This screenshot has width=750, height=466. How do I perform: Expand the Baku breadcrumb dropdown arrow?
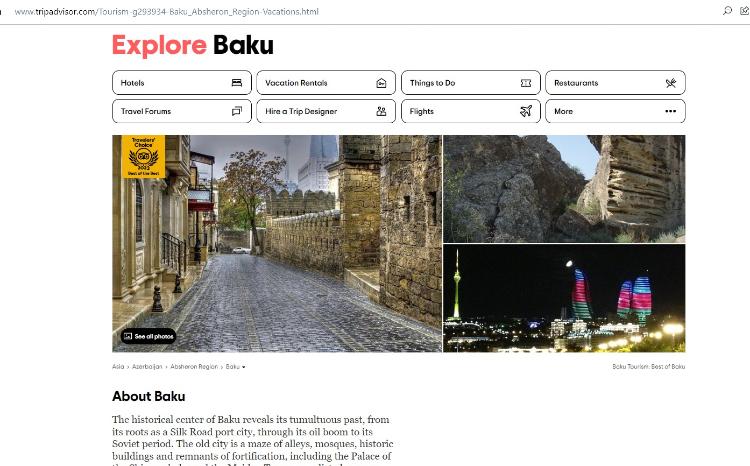pyautogui.click(x=243, y=367)
